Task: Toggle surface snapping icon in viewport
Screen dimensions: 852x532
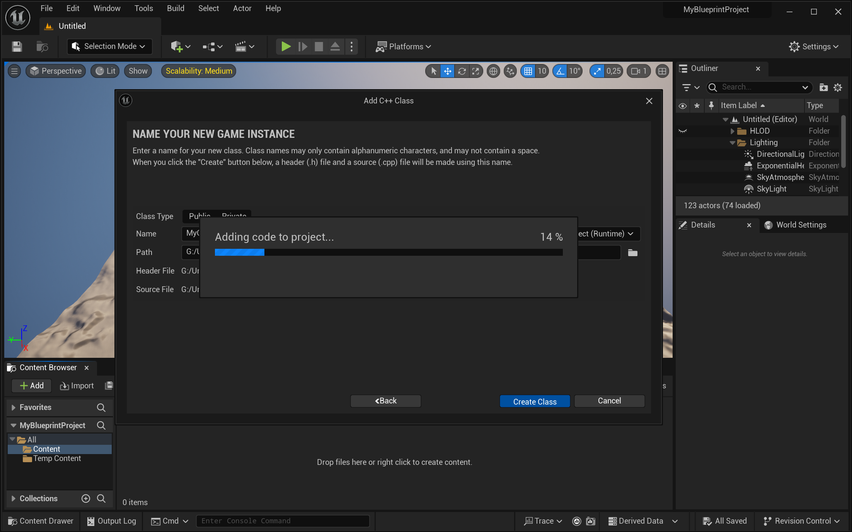Action: (510, 71)
